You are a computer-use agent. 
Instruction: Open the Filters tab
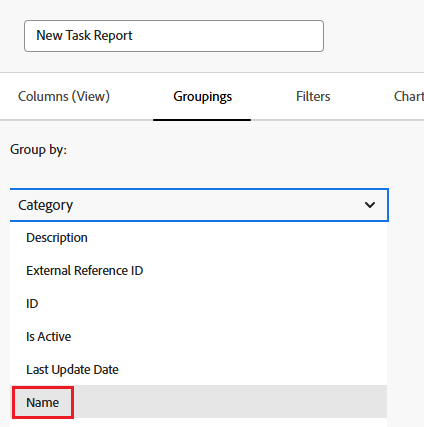(x=313, y=96)
